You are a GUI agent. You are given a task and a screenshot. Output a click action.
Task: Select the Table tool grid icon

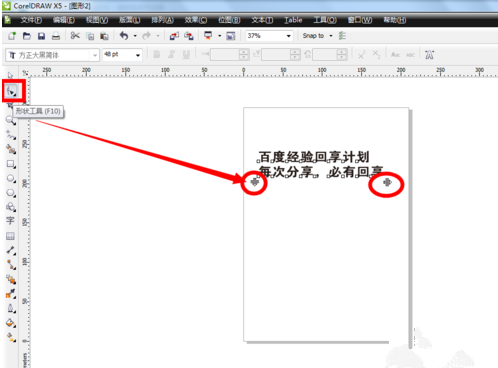(10, 236)
